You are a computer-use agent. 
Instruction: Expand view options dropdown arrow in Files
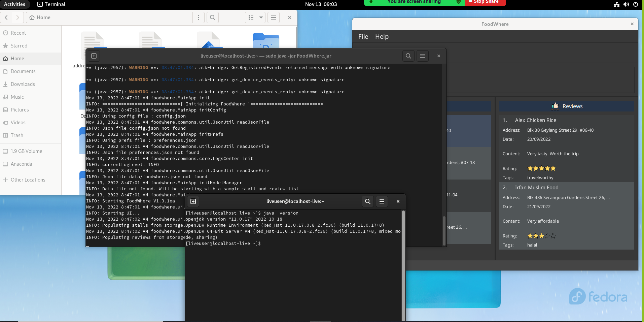point(261,18)
